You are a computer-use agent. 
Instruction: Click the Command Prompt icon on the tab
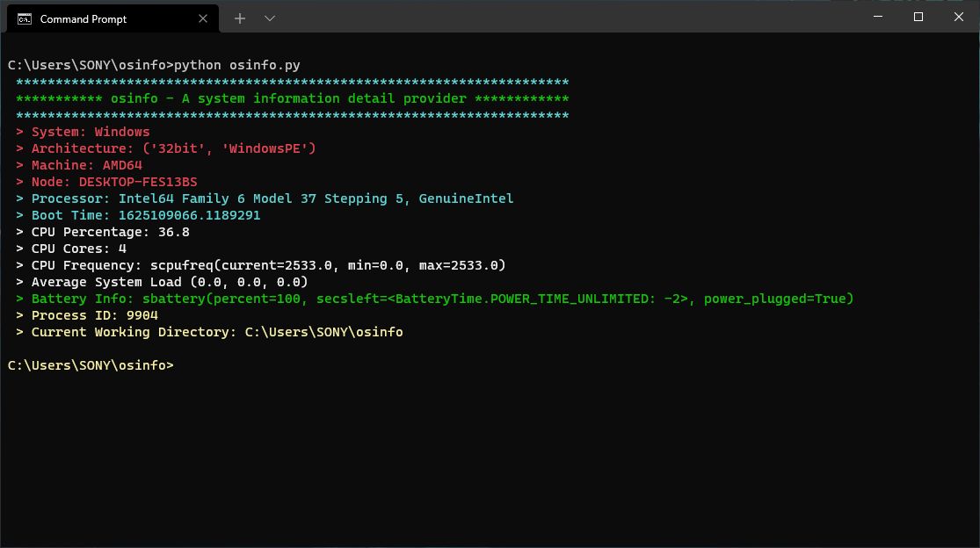tap(25, 18)
